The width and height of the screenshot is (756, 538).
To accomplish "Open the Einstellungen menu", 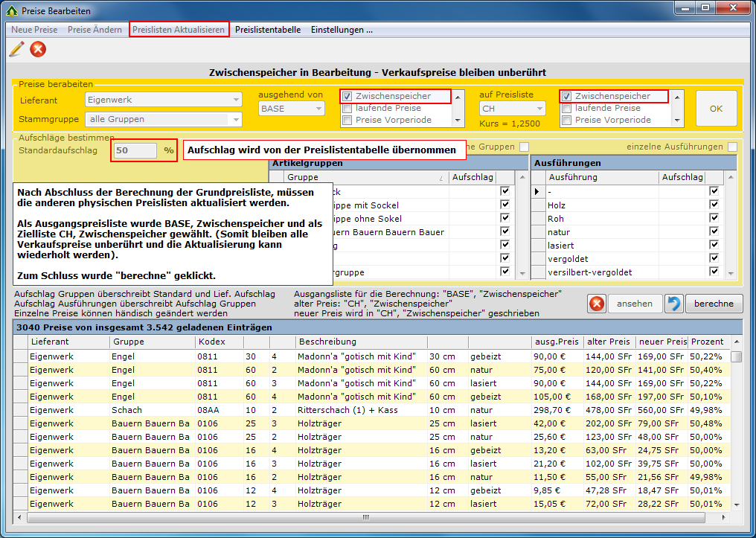I will coord(342,30).
